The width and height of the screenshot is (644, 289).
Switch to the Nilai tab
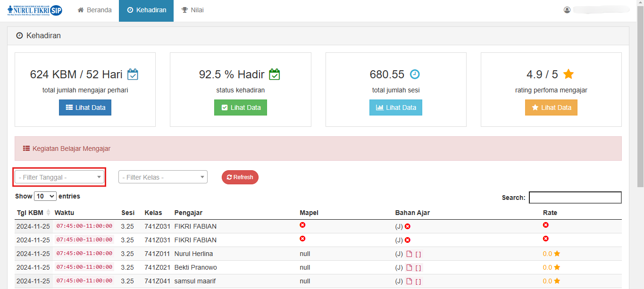(x=192, y=10)
